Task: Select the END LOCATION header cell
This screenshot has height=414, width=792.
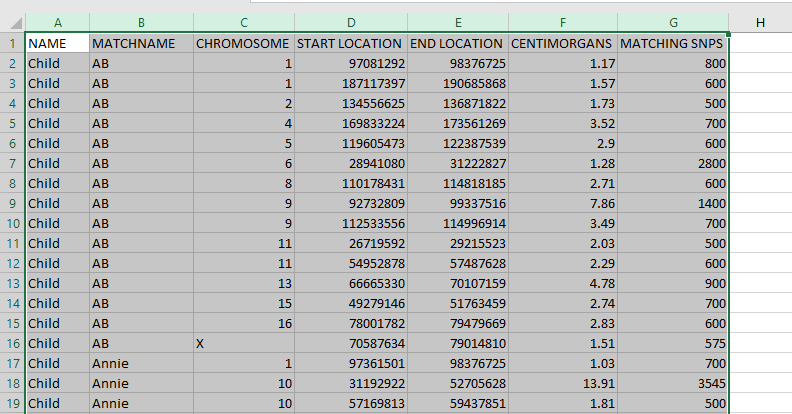Action: coord(458,43)
